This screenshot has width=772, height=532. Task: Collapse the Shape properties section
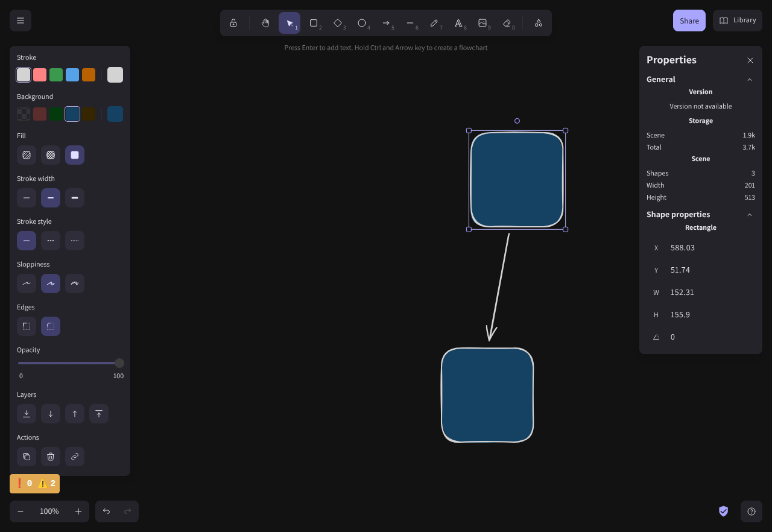tap(750, 215)
